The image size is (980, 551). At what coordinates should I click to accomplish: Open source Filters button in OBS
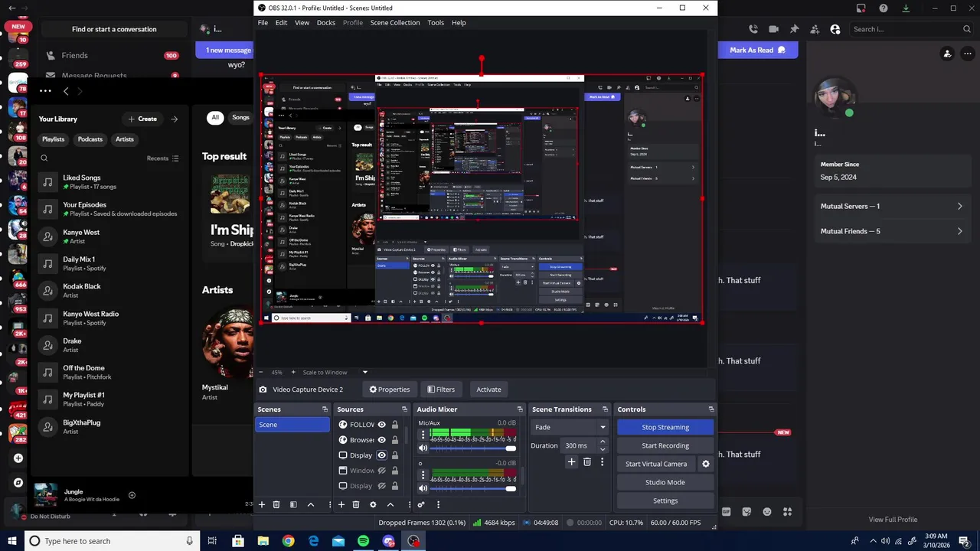(441, 390)
